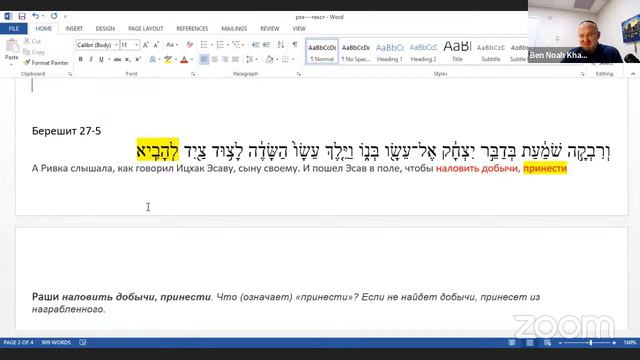Click the Save icon in Quick Access Toolbar
640x360 pixels.
point(22,16)
